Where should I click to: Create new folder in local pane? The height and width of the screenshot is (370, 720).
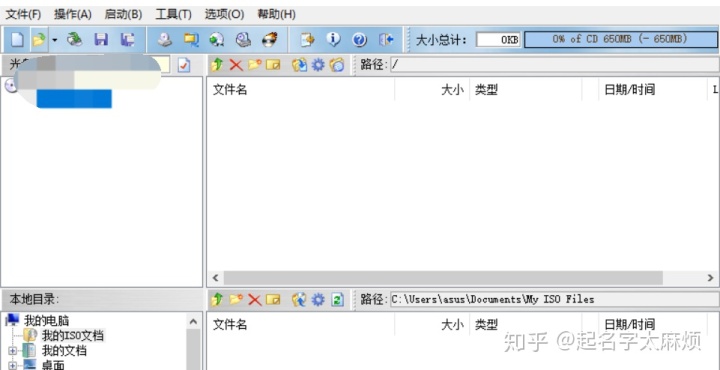tap(236, 300)
